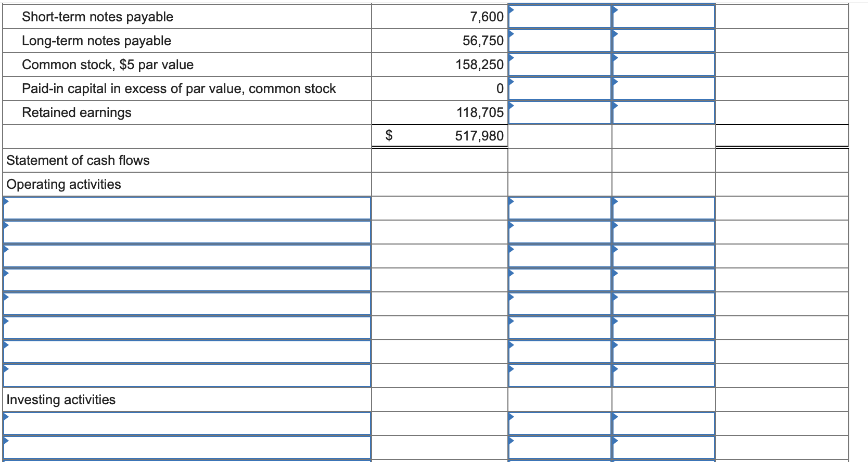
Task: Click the 'Retained earnings' label
Action: [76, 112]
